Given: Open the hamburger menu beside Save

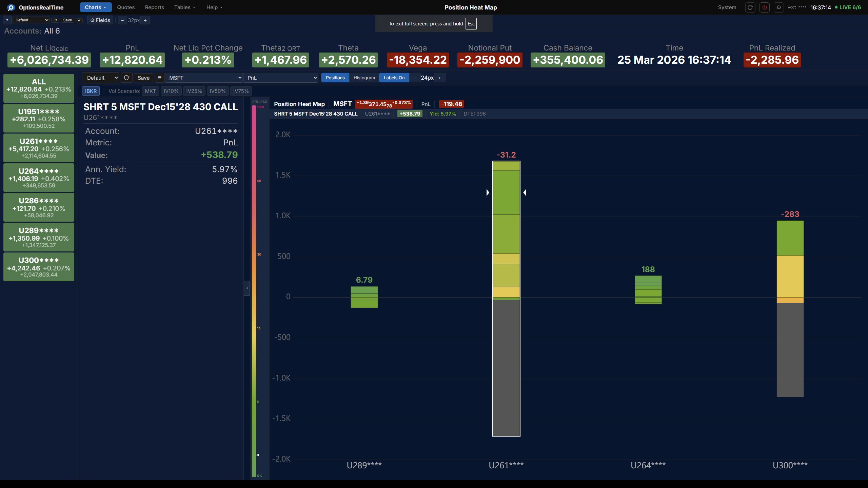Looking at the screenshot, I should 79,20.
